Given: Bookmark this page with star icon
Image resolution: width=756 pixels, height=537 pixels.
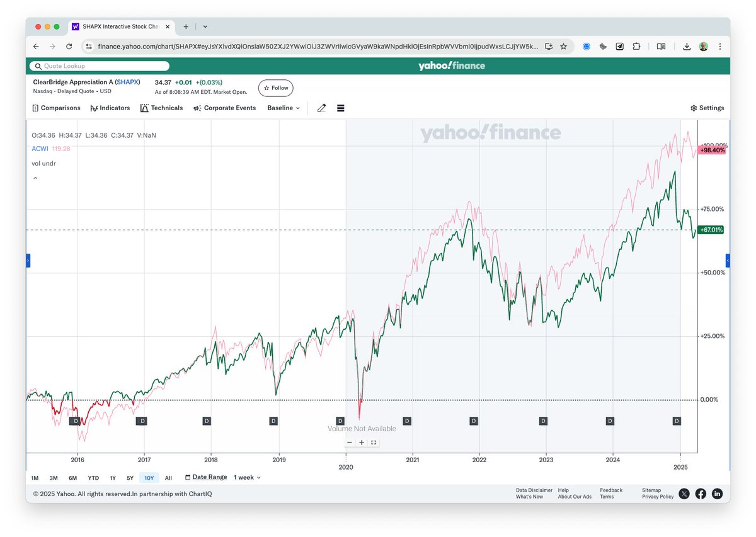Looking at the screenshot, I should (563, 47).
